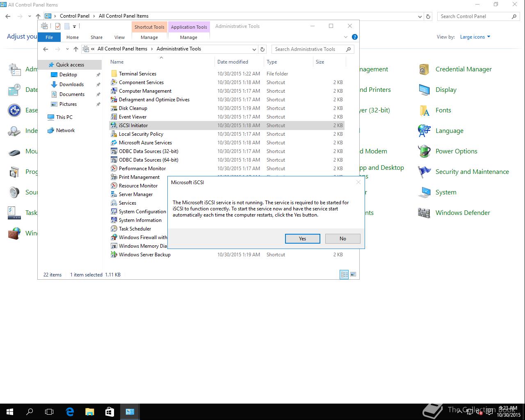The width and height of the screenshot is (525, 420).
Task: Select Defragment and Optimize Drives icon
Action: point(114,100)
